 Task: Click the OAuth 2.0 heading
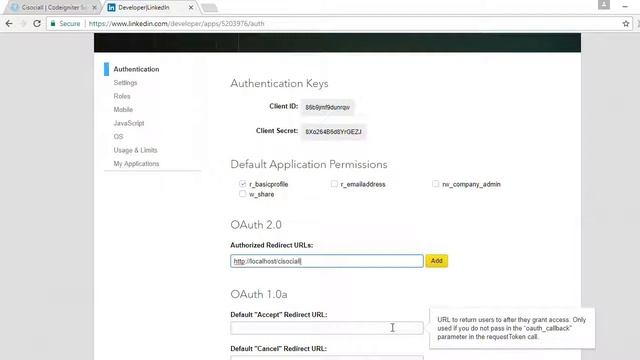pos(256,224)
